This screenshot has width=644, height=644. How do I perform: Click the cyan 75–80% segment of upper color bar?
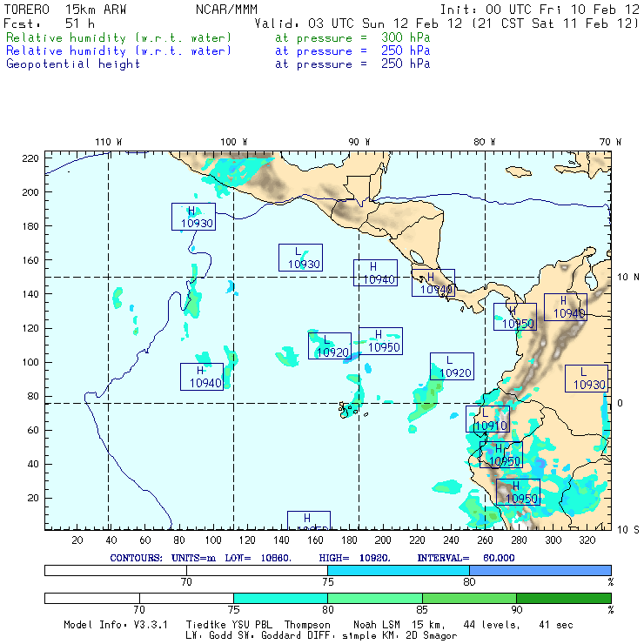tap(399, 570)
